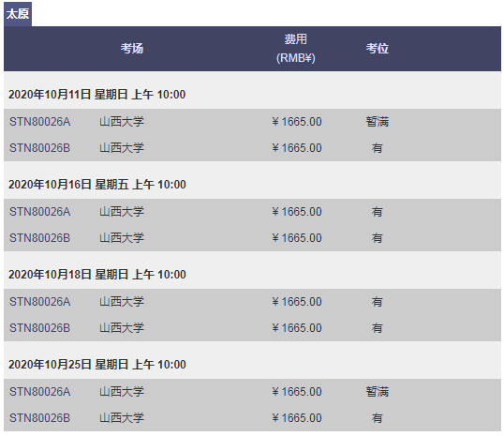Click the ¥1665.00 fee for October 25 STN80026B

point(297,418)
